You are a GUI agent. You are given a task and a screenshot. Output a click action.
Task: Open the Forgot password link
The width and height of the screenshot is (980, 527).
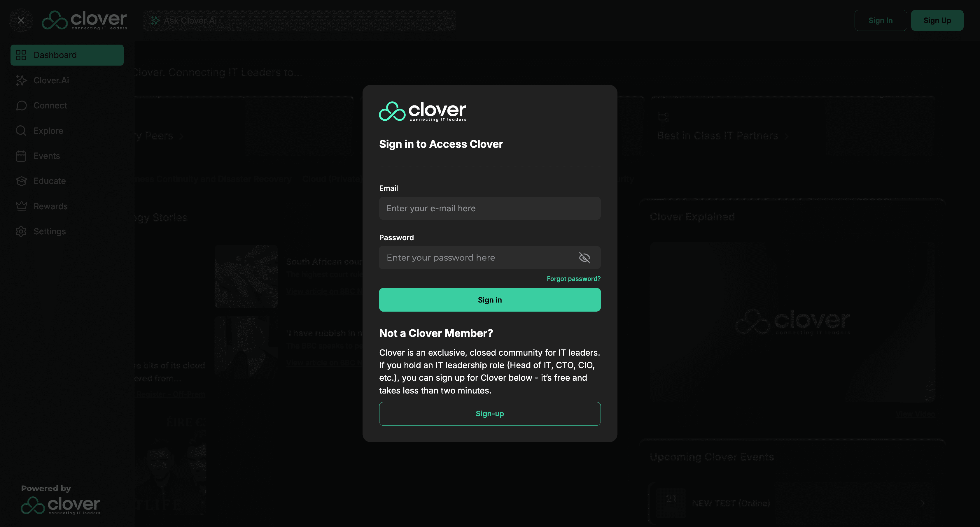[573, 278]
